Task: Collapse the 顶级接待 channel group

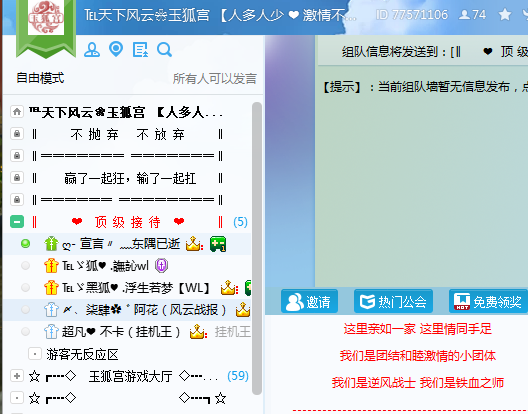Action: [x=17, y=222]
